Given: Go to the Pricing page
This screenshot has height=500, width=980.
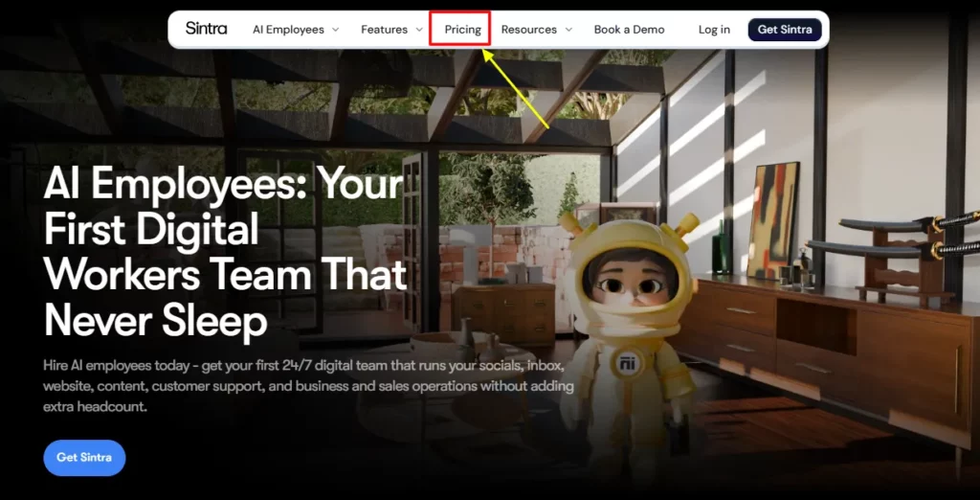Looking at the screenshot, I should point(462,30).
